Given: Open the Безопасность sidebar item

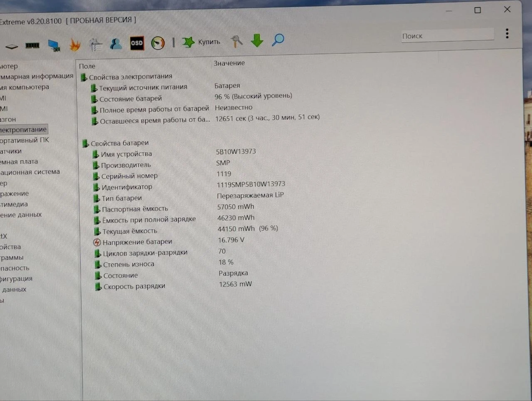Looking at the screenshot, I should 15,268.
